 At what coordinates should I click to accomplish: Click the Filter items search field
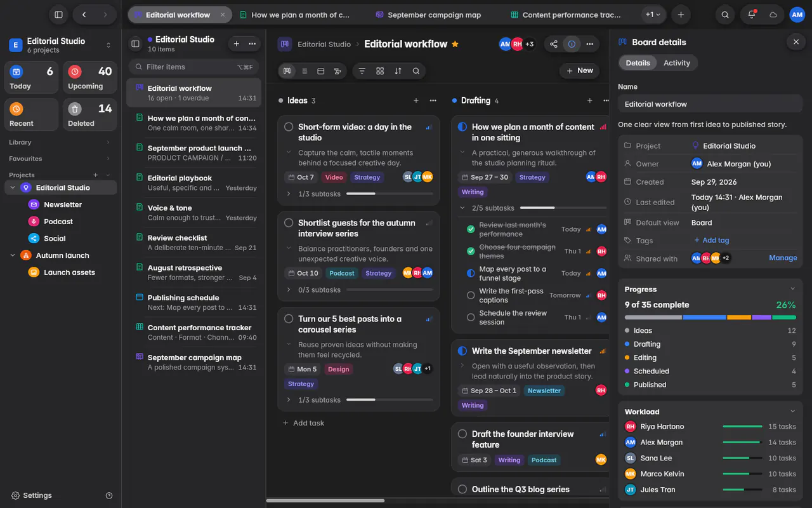pos(194,67)
